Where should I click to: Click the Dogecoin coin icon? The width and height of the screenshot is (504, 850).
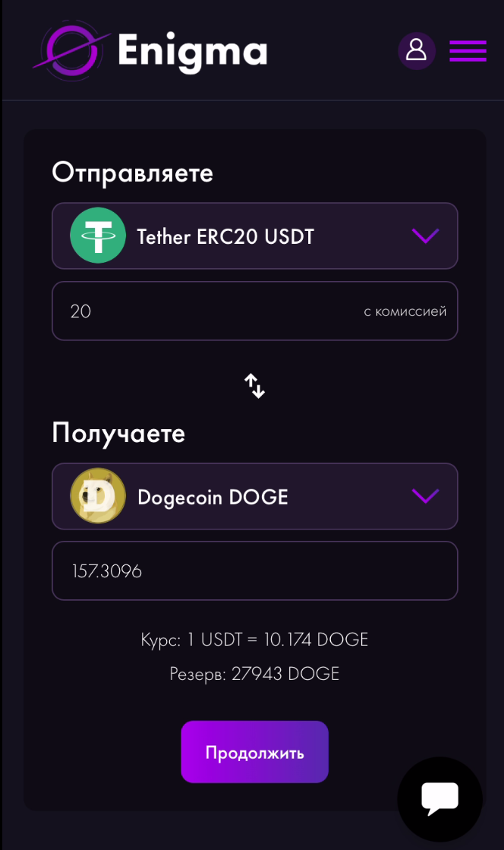[x=97, y=496]
